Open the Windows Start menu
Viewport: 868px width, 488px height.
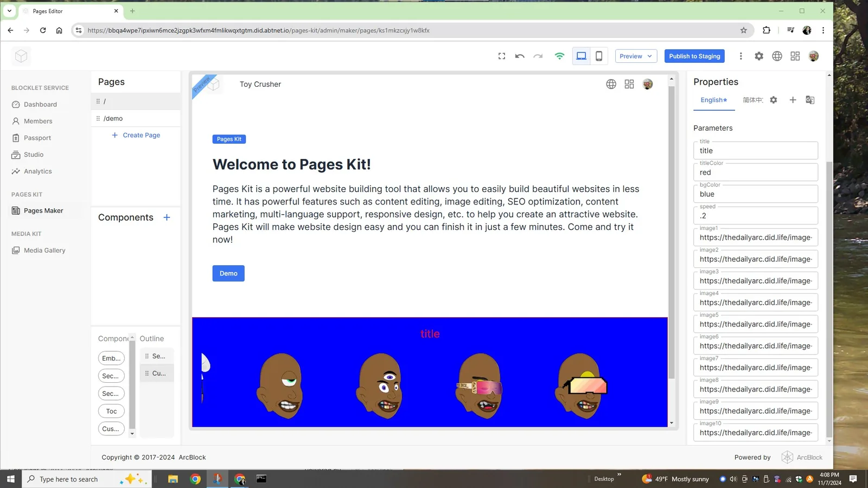11,479
